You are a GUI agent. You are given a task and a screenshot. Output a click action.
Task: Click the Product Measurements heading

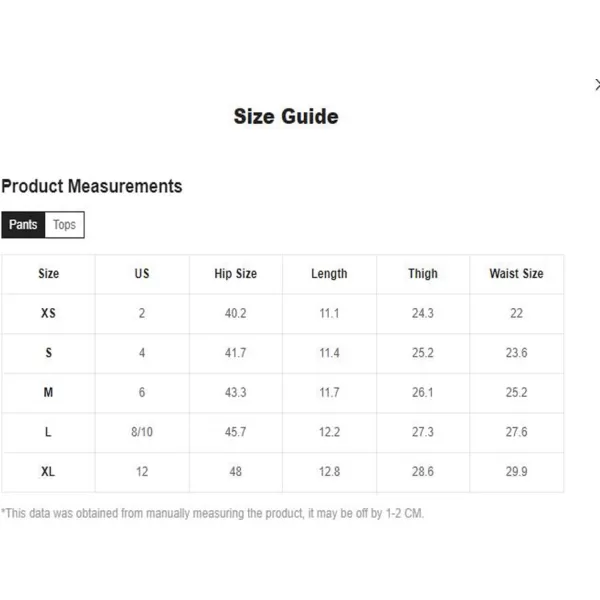pos(92,186)
